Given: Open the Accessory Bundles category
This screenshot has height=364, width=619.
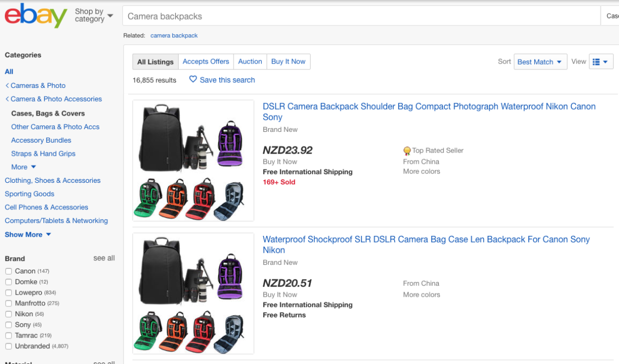Looking at the screenshot, I should tap(41, 141).
